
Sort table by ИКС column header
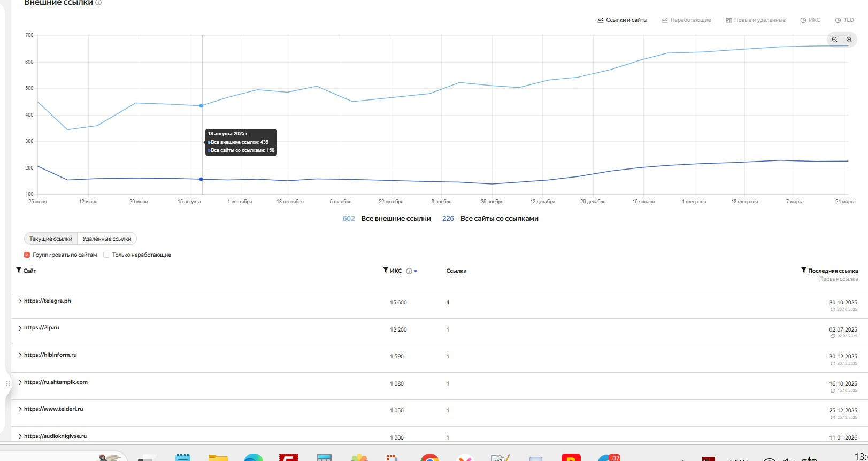tap(396, 271)
